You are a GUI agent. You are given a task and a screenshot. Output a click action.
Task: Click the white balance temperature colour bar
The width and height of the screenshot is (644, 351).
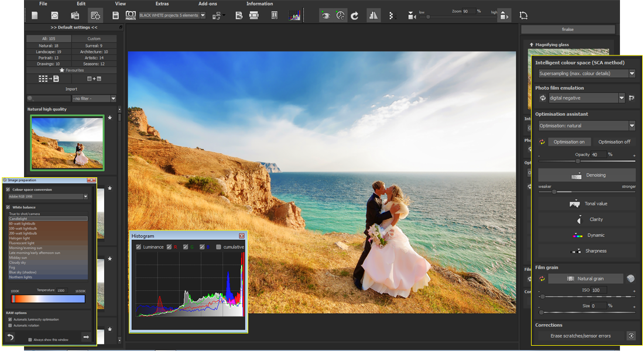point(49,298)
